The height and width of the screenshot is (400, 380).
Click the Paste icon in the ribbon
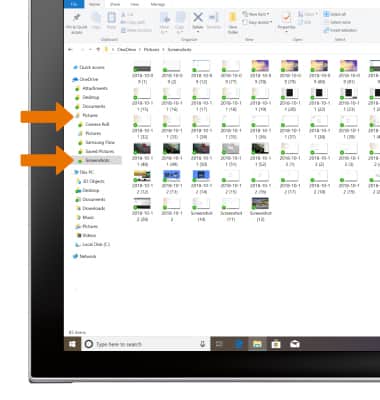point(111,21)
